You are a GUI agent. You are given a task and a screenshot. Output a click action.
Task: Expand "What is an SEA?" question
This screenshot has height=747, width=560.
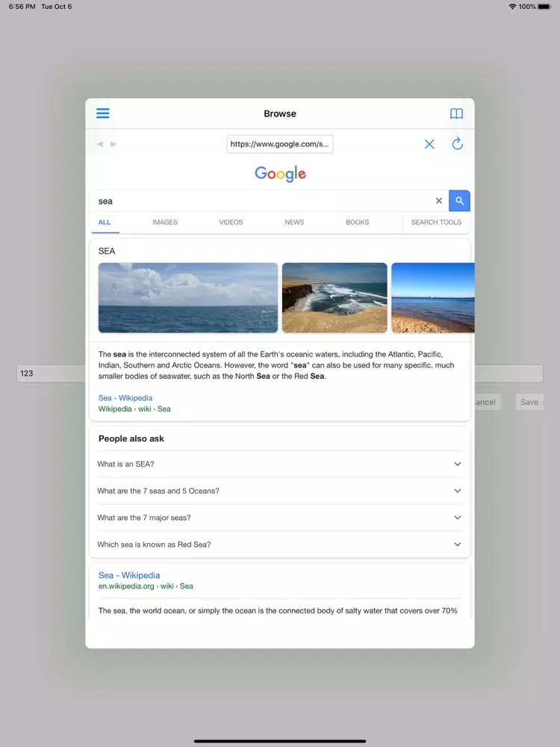tap(279, 464)
